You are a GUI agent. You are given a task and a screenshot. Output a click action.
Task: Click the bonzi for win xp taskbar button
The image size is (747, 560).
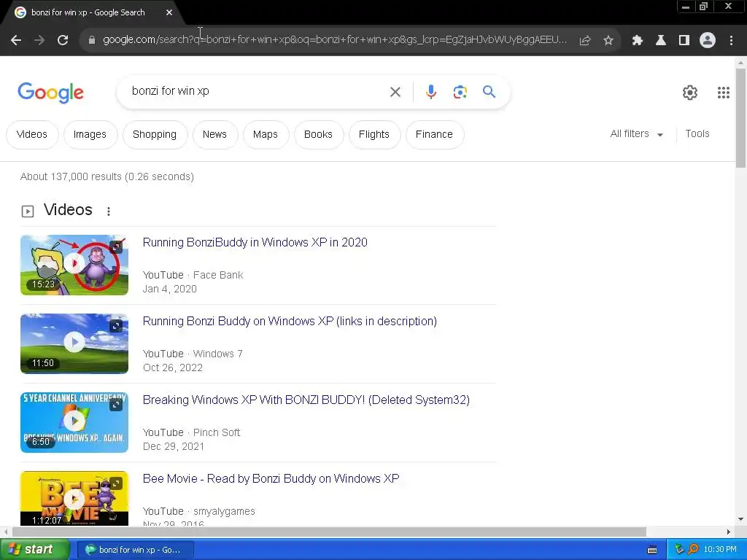[135, 550]
